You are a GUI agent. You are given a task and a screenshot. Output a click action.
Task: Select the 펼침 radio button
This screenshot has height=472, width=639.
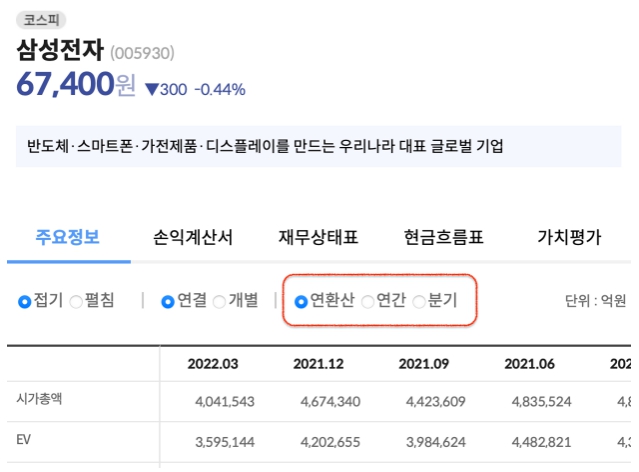[76, 302]
